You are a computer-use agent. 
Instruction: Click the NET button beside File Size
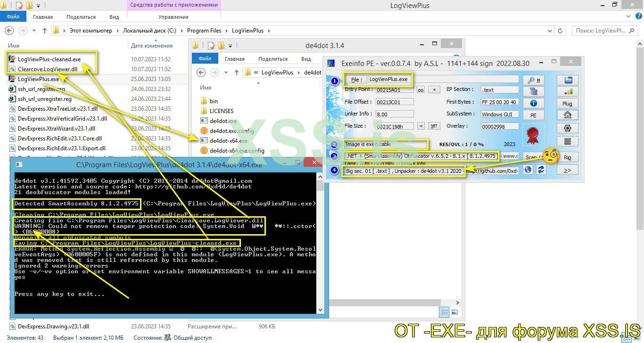434,126
